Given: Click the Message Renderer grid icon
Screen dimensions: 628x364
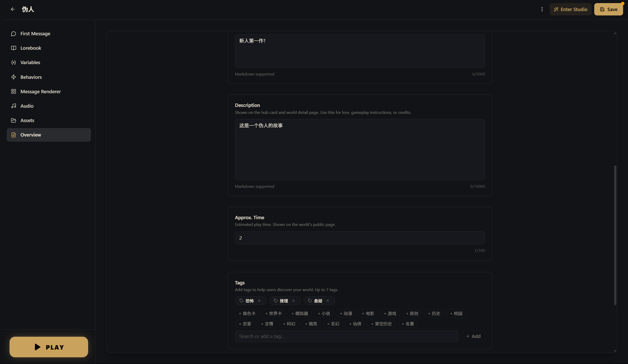Looking at the screenshot, I should [x=13, y=91].
